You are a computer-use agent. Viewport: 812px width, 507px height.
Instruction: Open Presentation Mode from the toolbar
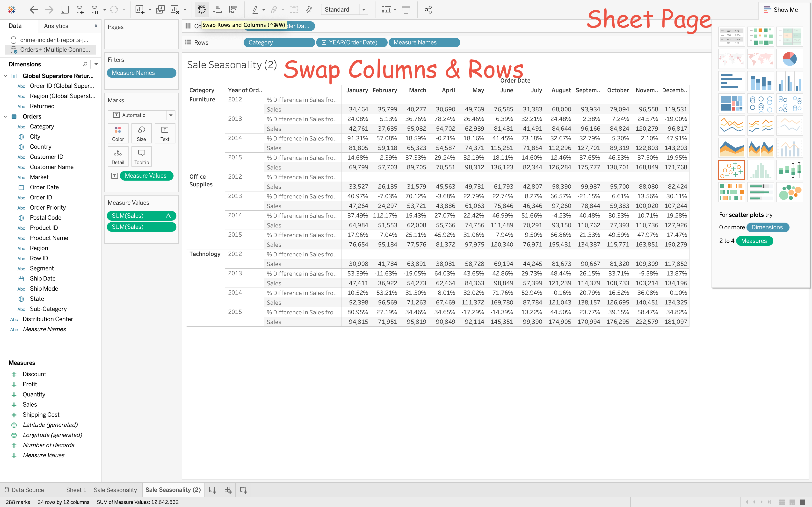(x=406, y=10)
